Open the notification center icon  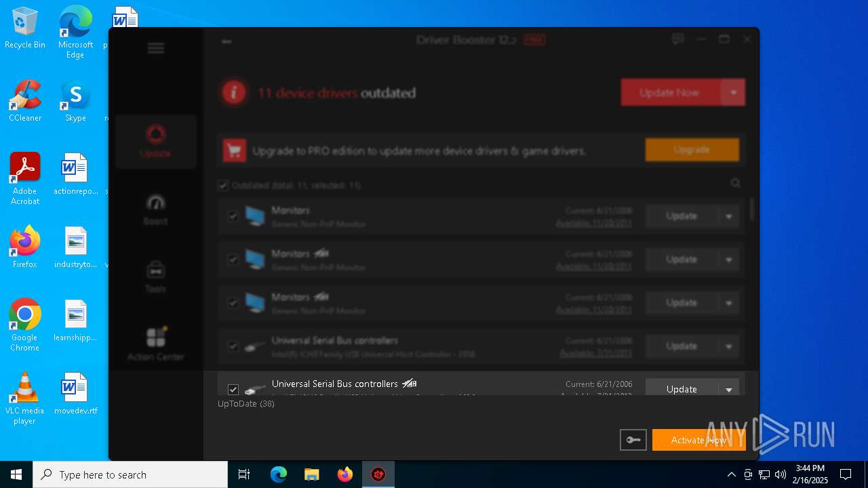point(846,474)
